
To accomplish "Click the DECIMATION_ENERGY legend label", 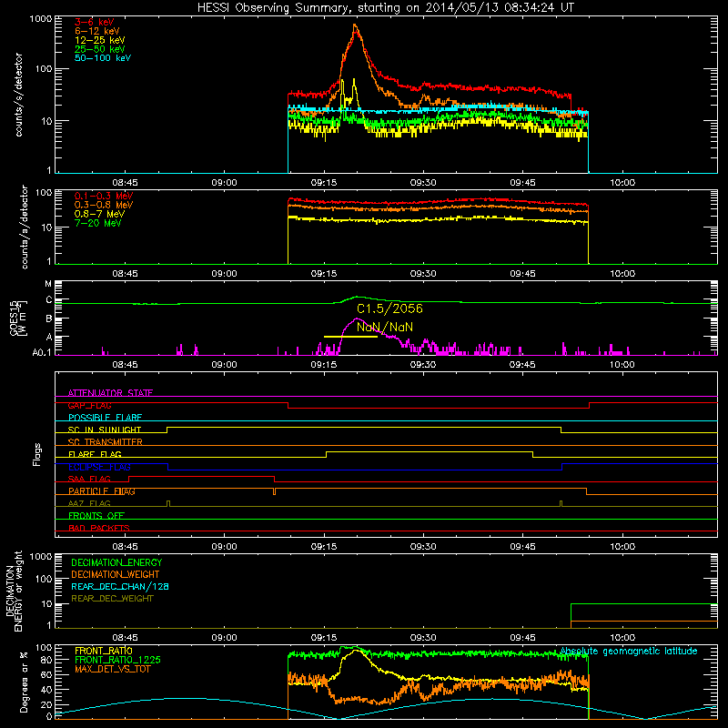I will [116, 562].
